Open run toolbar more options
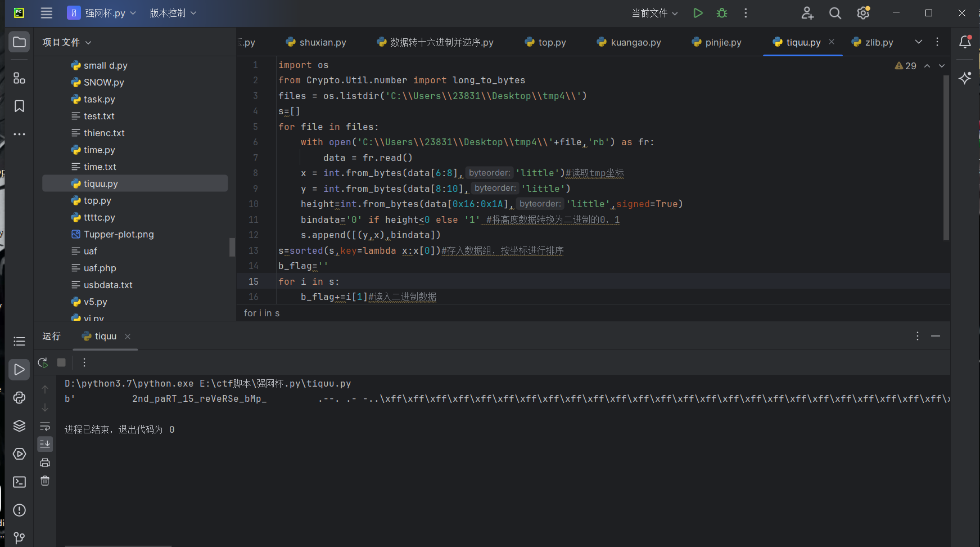The height and width of the screenshot is (547, 980). (x=84, y=362)
